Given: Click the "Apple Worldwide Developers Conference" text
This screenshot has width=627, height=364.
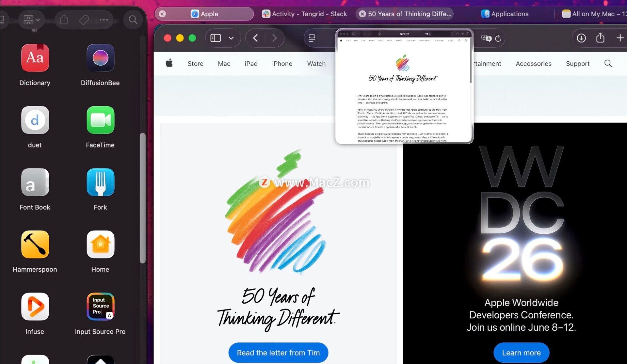Looking at the screenshot, I should (x=521, y=309).
